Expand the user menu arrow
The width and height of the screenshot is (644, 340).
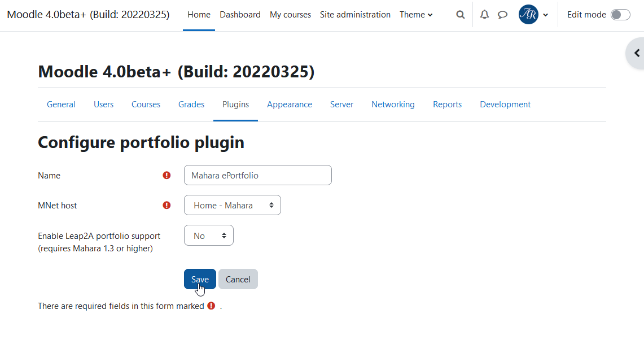point(545,15)
